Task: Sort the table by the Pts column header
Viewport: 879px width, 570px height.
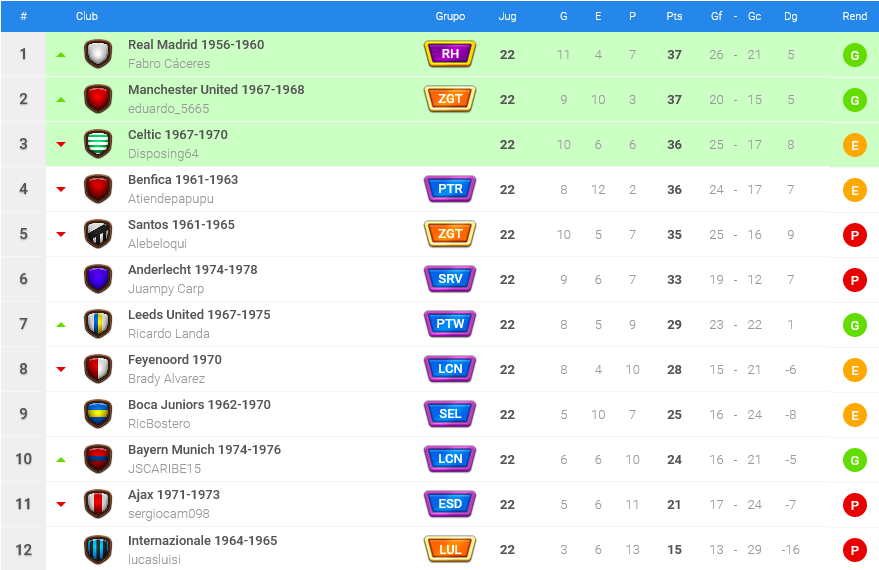Action: [674, 16]
